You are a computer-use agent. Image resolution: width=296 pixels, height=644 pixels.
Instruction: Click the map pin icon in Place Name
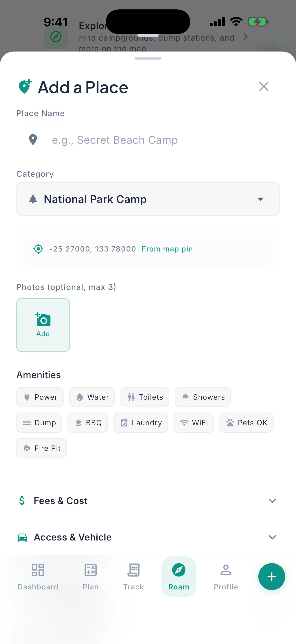(33, 140)
